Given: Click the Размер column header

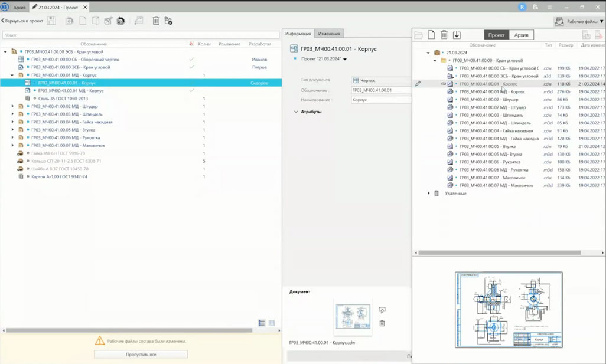Looking at the screenshot, I should coord(565,45).
